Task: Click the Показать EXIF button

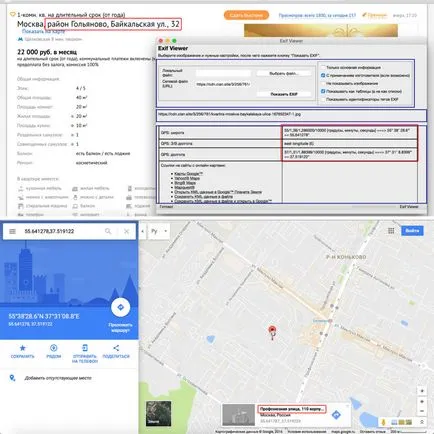Action: pos(283,94)
